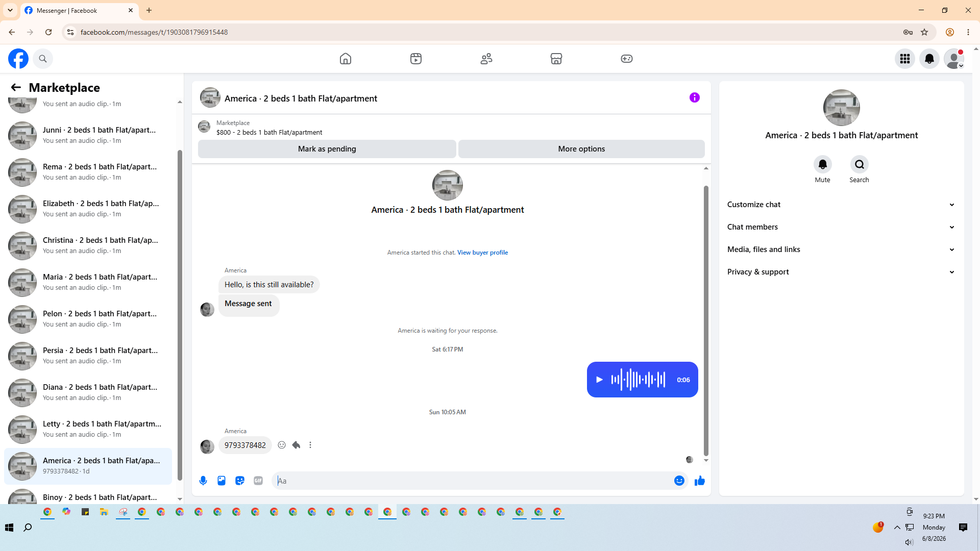Open Windows notification center
Screen dimensions: 980x551
pos(963,528)
